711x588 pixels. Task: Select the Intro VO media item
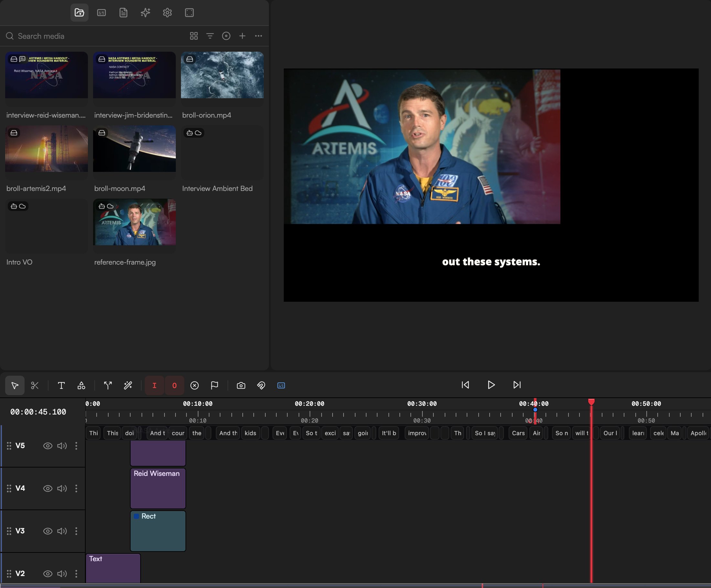[47, 226]
